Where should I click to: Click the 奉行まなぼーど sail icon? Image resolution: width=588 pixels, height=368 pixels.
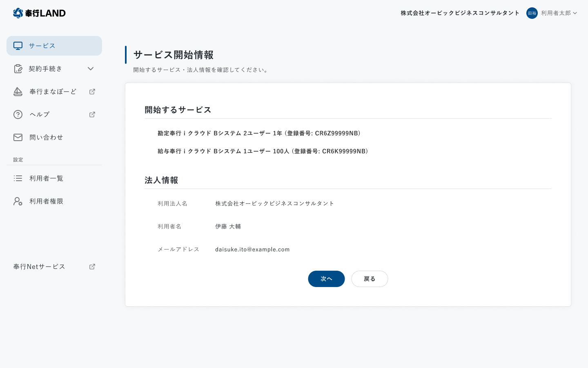click(x=18, y=92)
